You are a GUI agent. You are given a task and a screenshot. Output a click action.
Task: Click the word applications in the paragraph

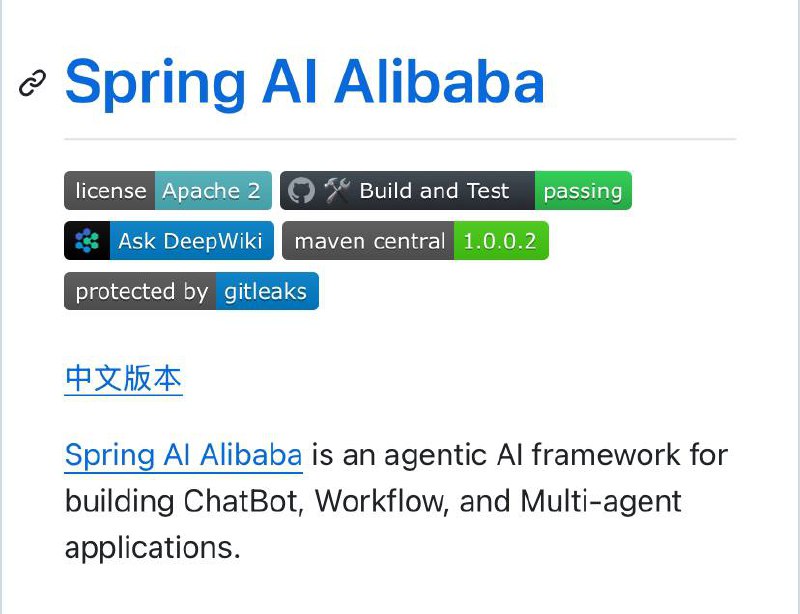click(x=153, y=548)
